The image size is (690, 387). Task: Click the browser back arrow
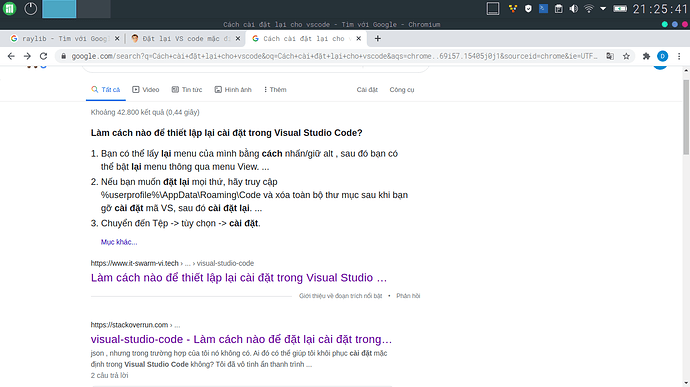[x=11, y=56]
